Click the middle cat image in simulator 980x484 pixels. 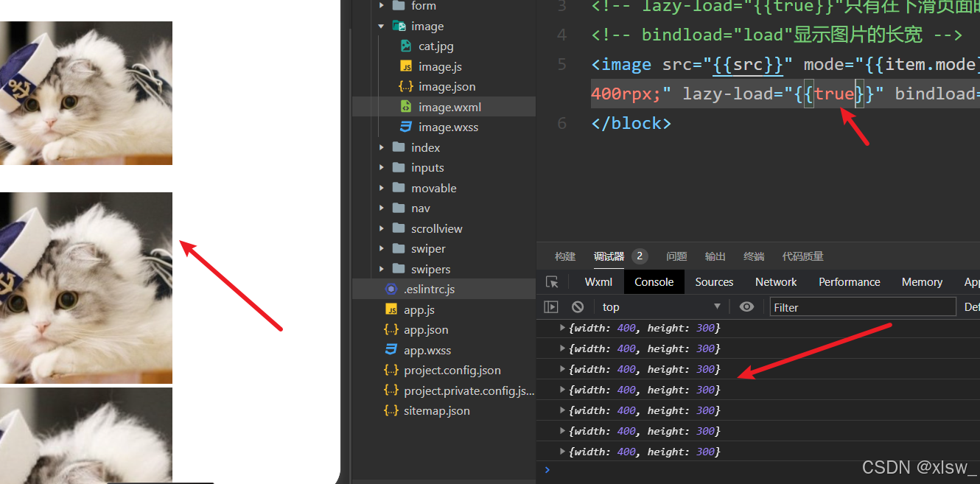86,288
